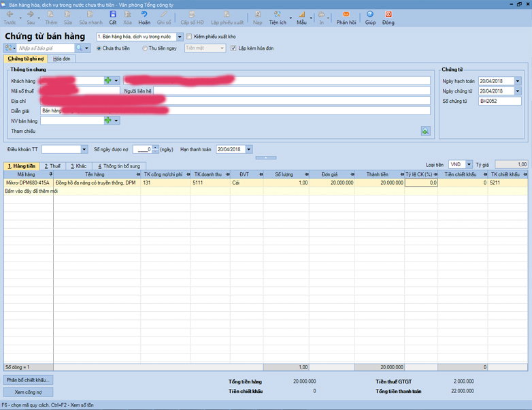The image size is (532, 410).
Task: Open the 4. Thông tin bổ sung tab
Action: tap(119, 166)
